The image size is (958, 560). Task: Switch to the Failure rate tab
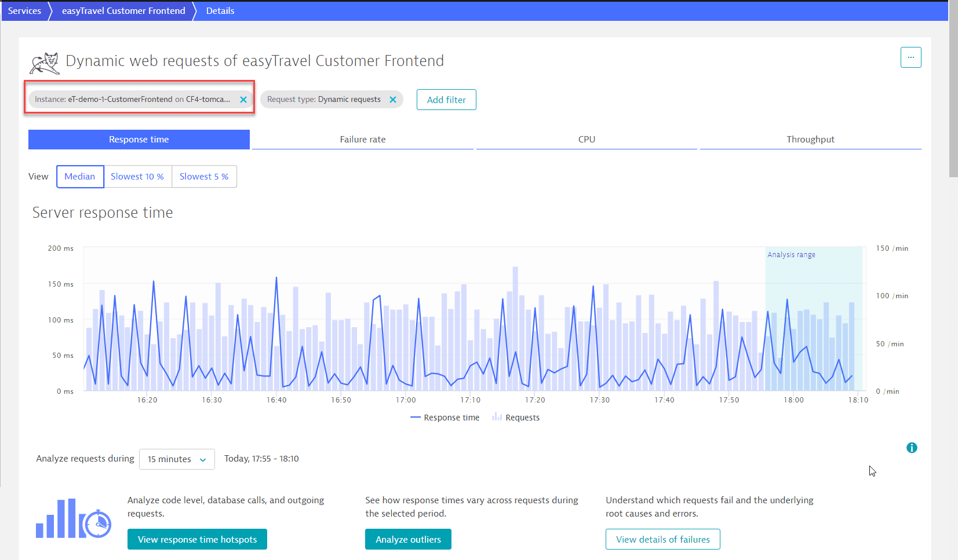(x=363, y=140)
